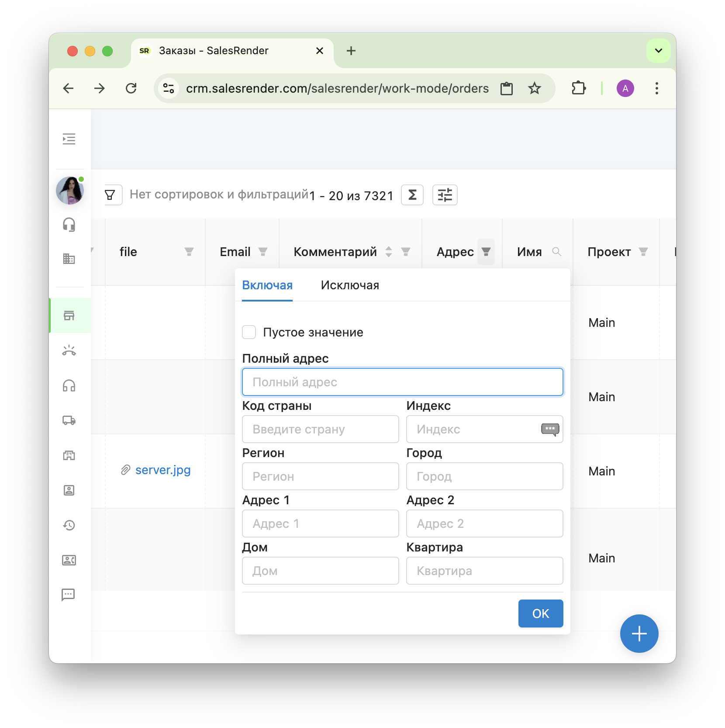Click the OK button in address filter
The height and width of the screenshot is (728, 725).
click(540, 614)
